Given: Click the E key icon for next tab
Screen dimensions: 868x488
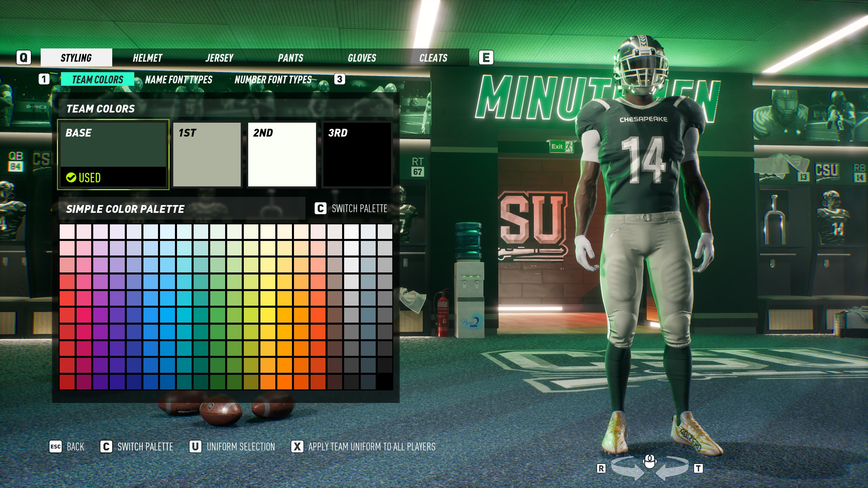Looking at the screenshot, I should click(x=486, y=58).
